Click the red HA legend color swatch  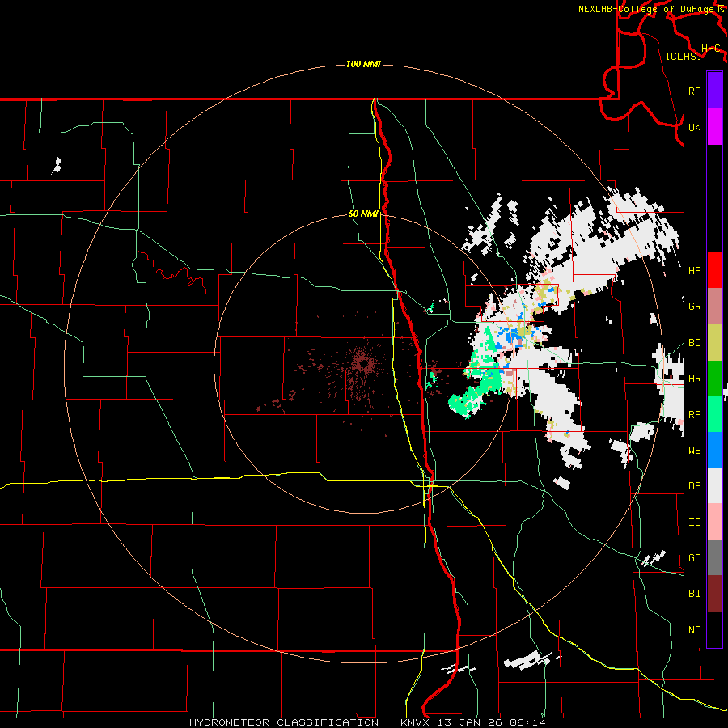click(x=714, y=270)
